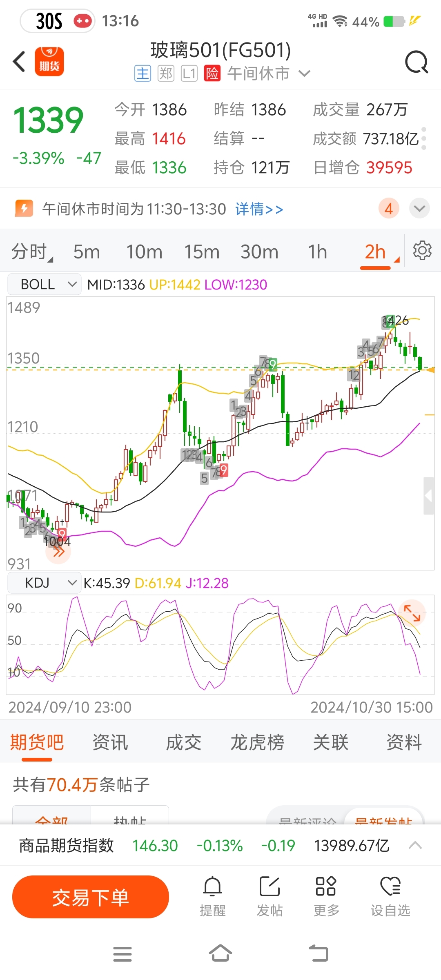Tap the chart fullscreen expand icon
Image resolution: width=441 pixels, height=980 pixels.
(412, 613)
